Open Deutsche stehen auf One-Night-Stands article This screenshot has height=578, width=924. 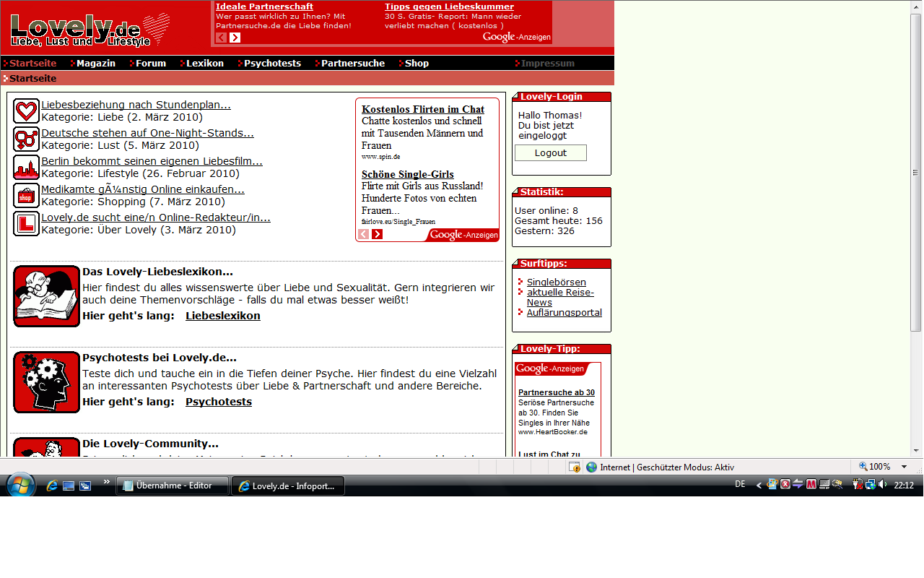[147, 133]
